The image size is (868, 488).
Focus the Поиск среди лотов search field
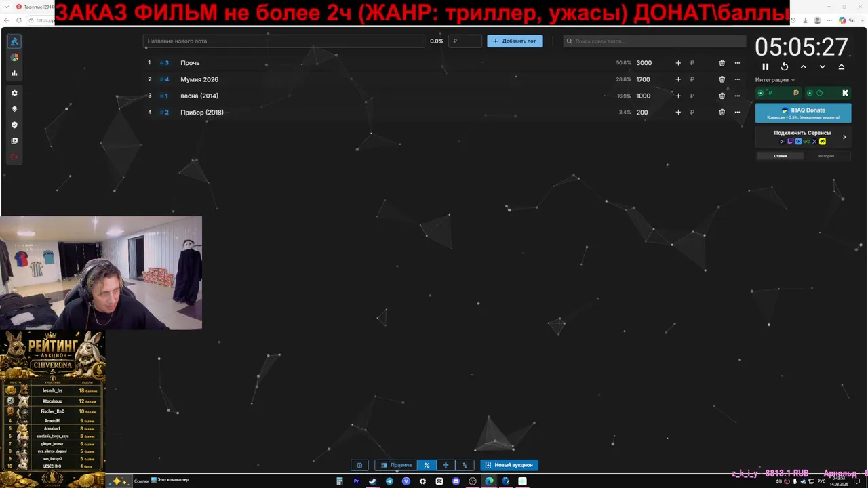654,41
